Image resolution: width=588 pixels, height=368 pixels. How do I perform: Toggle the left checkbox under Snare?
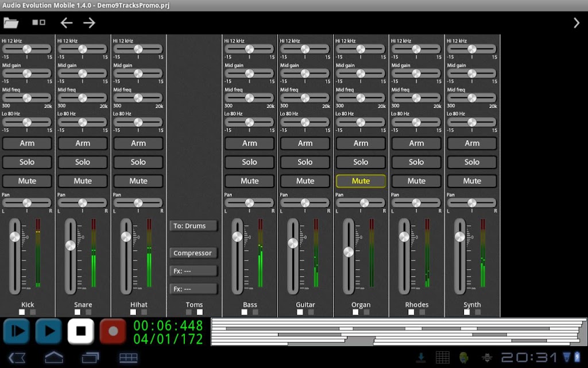[78, 312]
